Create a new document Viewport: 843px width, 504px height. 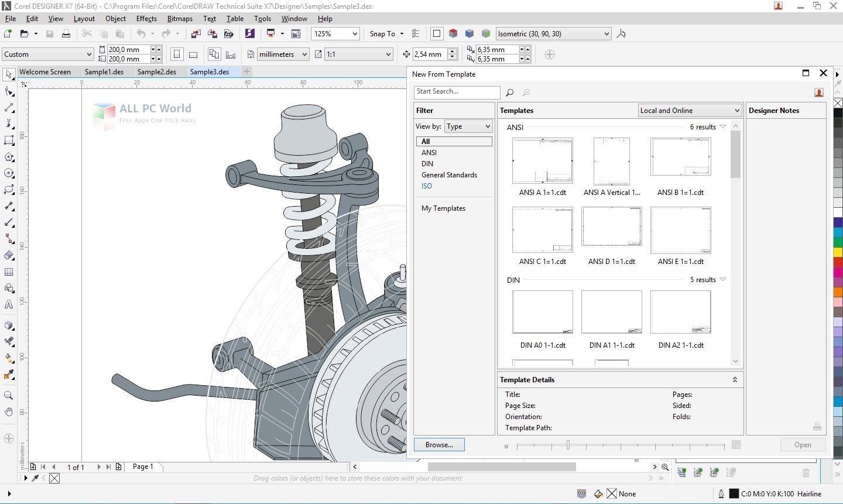coord(8,34)
